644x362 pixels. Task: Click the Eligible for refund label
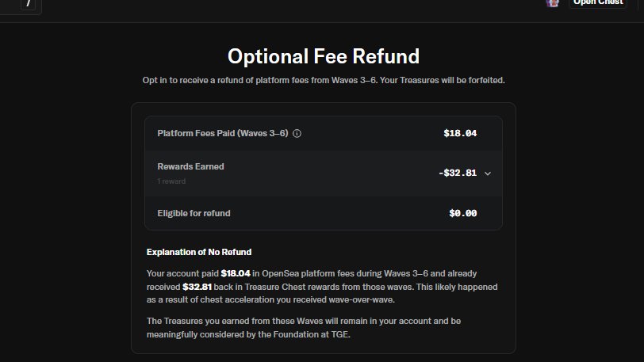pyautogui.click(x=194, y=213)
